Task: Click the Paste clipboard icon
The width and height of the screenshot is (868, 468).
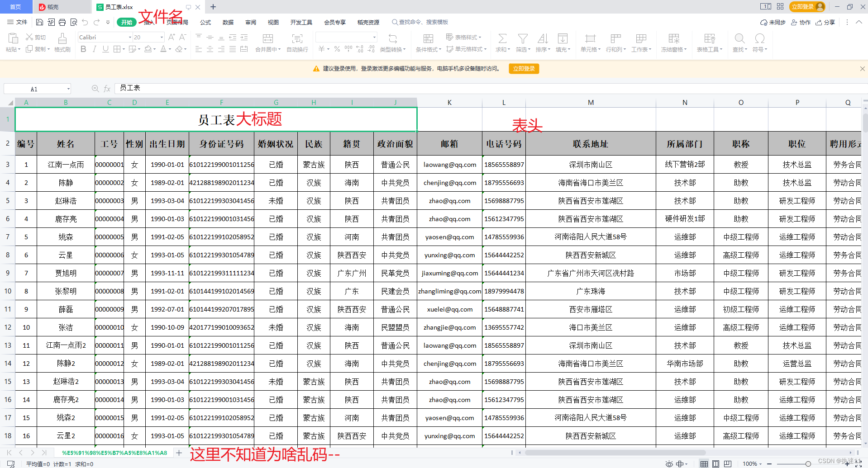Action: pyautogui.click(x=13, y=38)
